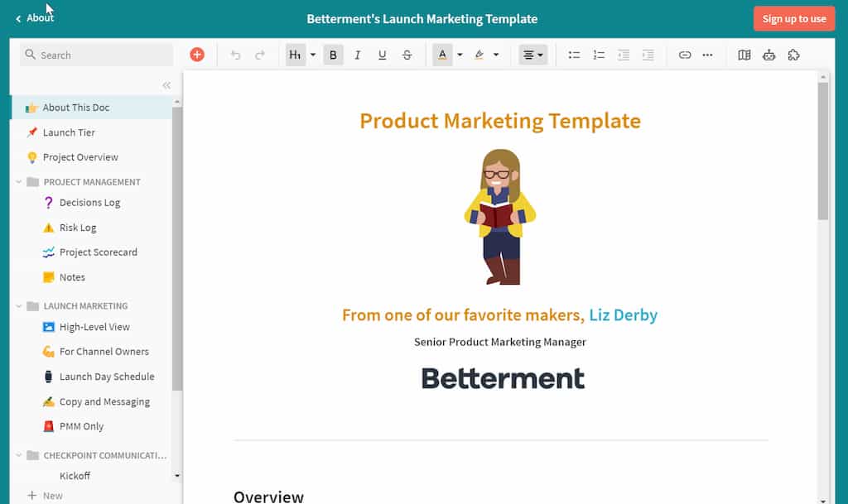Click the red plus insert button
848x504 pixels.
[x=197, y=55]
